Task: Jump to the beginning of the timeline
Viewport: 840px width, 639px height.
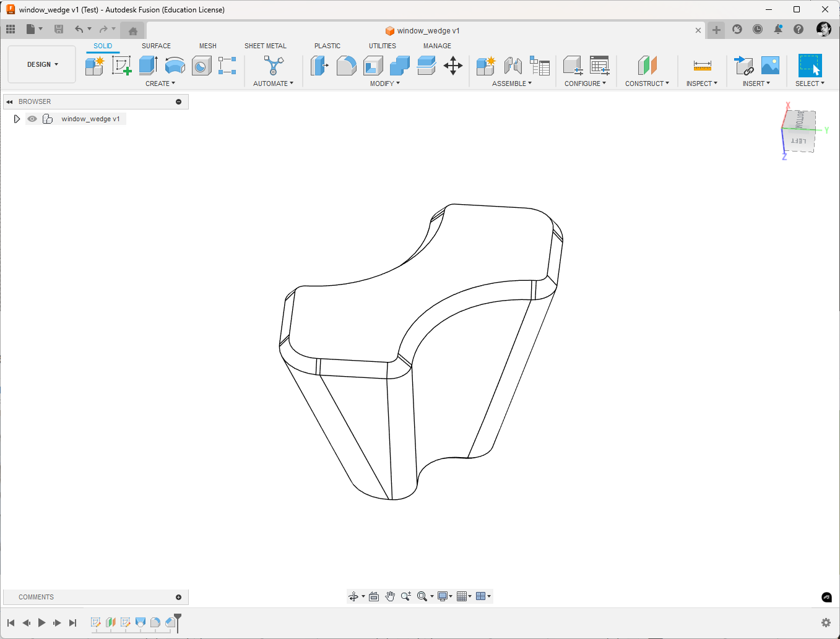Action: pyautogui.click(x=11, y=623)
